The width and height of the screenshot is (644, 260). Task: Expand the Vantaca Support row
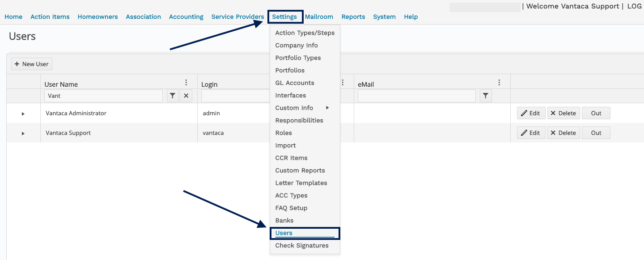(23, 134)
